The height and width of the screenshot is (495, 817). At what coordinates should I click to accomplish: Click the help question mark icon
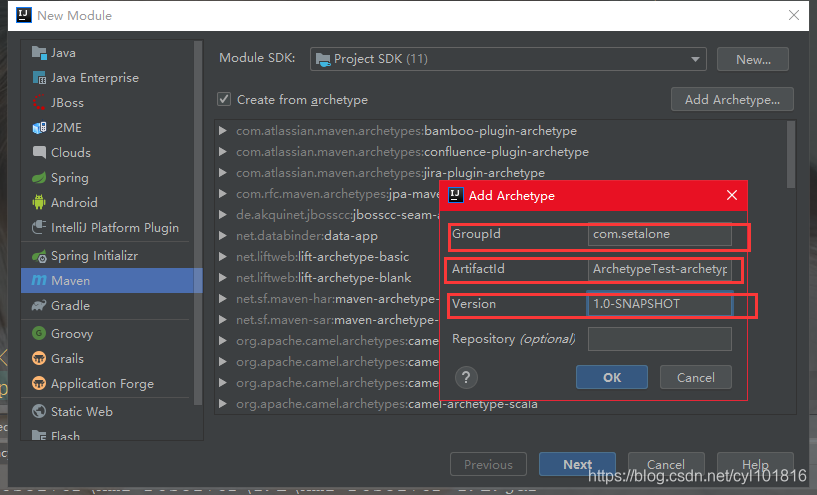pyautogui.click(x=466, y=377)
